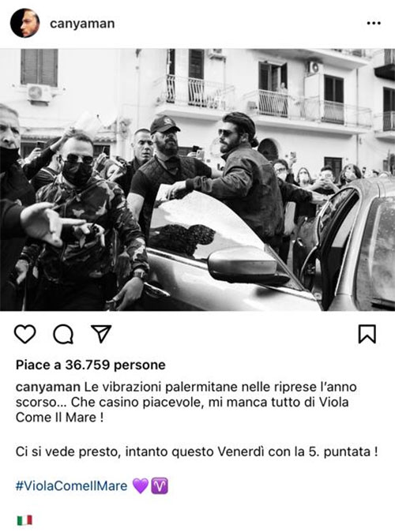The height and width of the screenshot is (532, 395).
Task: Click canyaman username in post header
Action: pos(82,24)
